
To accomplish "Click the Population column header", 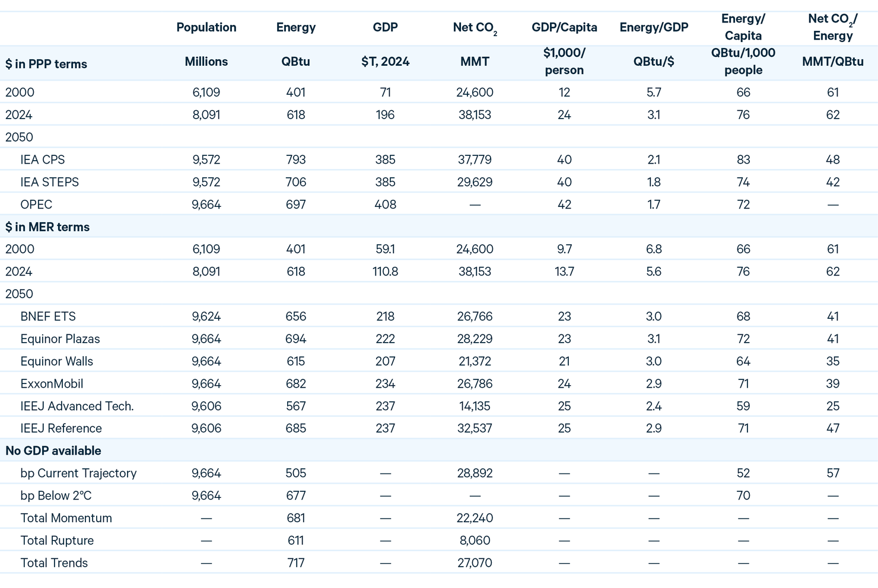I will pos(206,27).
